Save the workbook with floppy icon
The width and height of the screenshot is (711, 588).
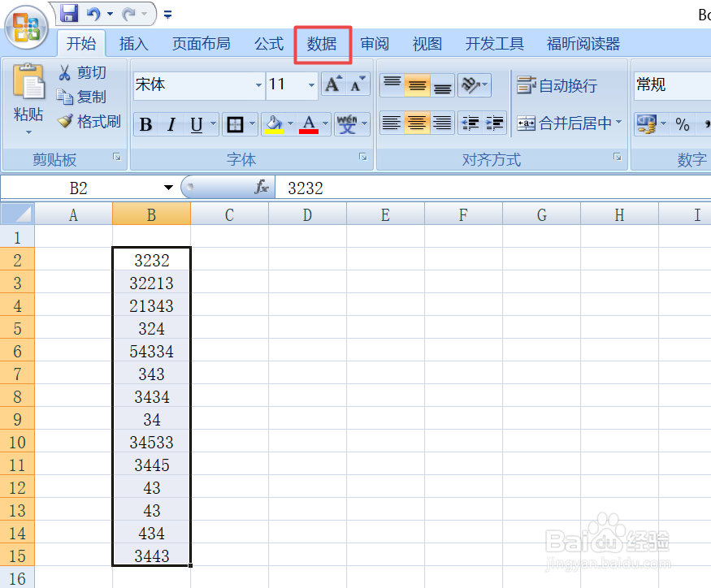pyautogui.click(x=69, y=14)
